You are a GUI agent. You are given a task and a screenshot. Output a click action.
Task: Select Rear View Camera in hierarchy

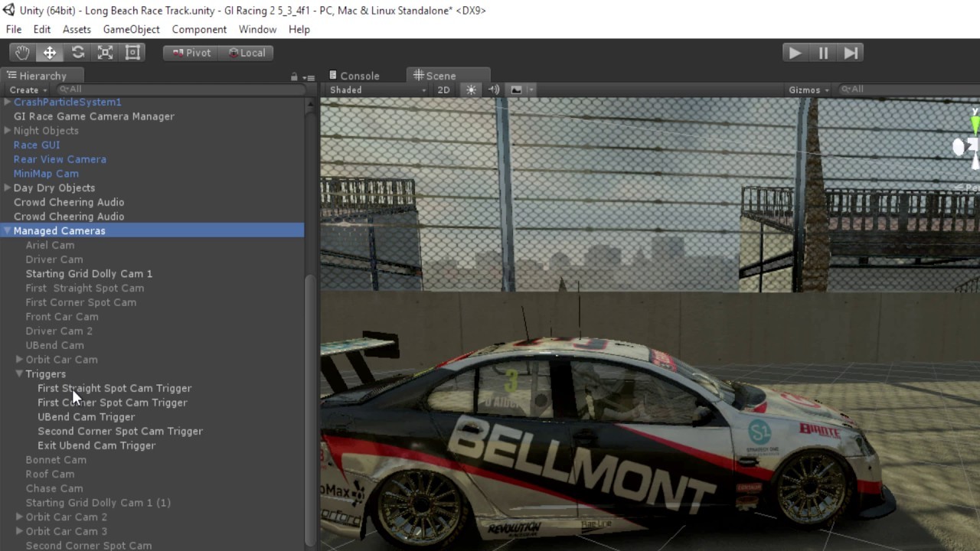coord(60,159)
